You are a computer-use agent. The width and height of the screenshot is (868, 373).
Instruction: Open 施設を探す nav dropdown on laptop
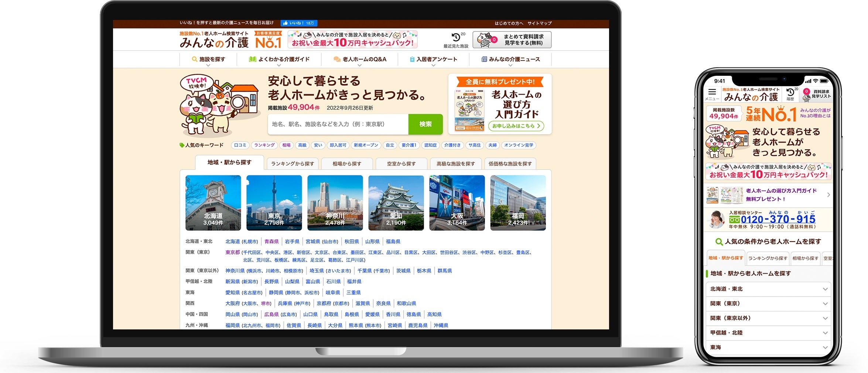(208, 59)
